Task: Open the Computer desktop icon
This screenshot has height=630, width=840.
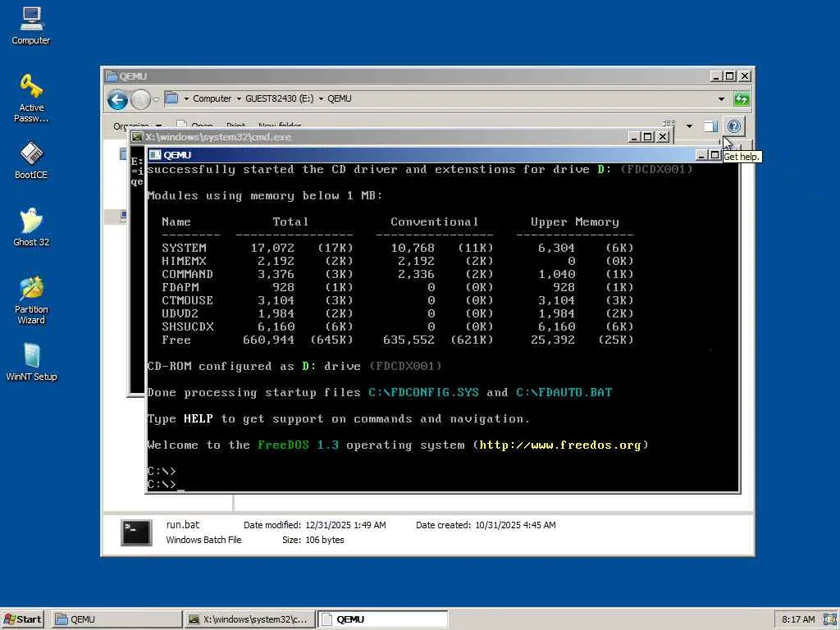Action: point(31,25)
